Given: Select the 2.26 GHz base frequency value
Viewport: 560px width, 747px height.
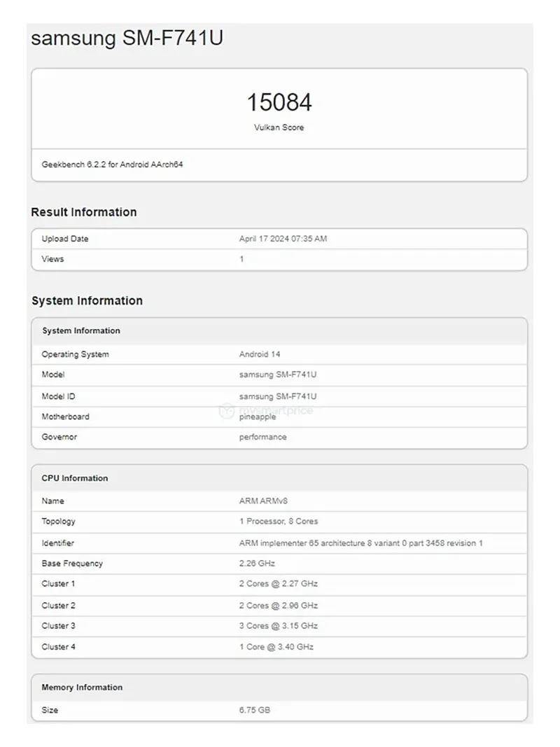Looking at the screenshot, I should pyautogui.click(x=257, y=564).
